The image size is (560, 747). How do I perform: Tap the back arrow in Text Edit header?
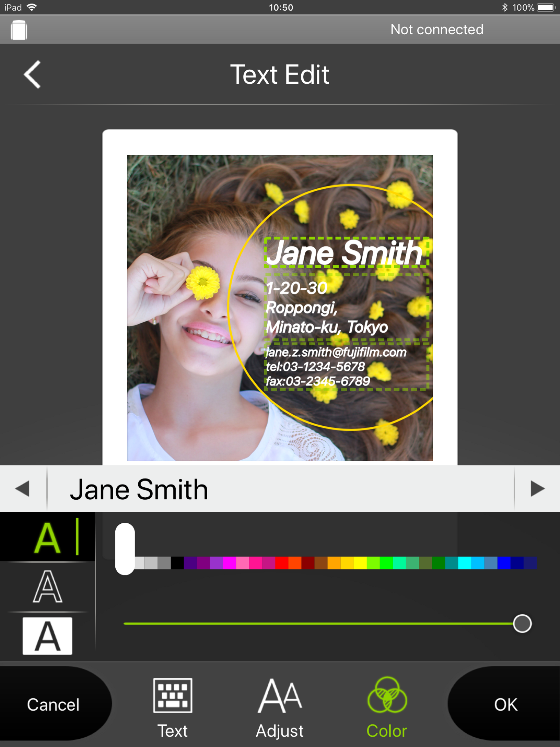(x=33, y=75)
